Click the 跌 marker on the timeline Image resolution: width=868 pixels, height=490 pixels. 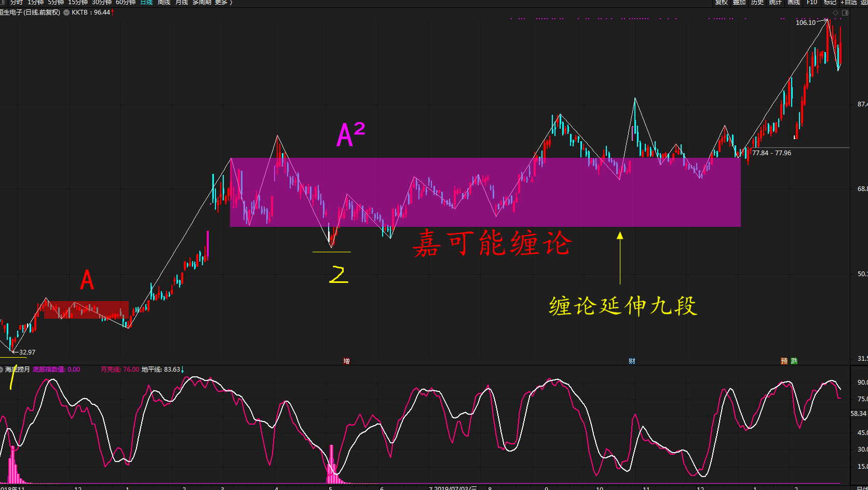click(794, 361)
